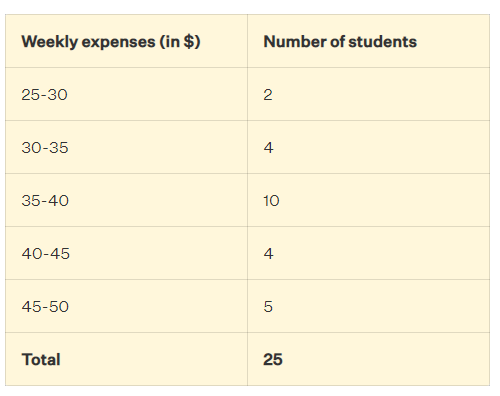
Task: Click the word Weekly in header
Action: click(x=50, y=42)
